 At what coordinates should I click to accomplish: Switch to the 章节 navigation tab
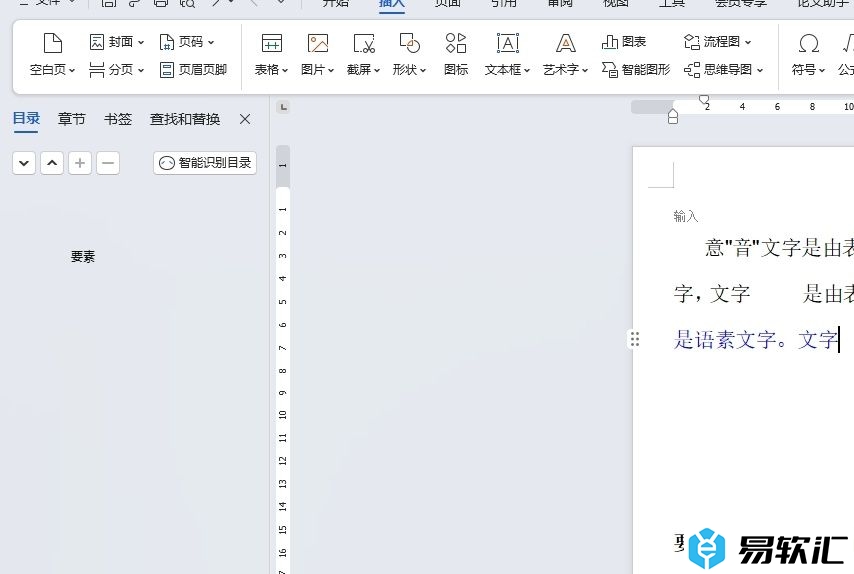pyautogui.click(x=72, y=119)
